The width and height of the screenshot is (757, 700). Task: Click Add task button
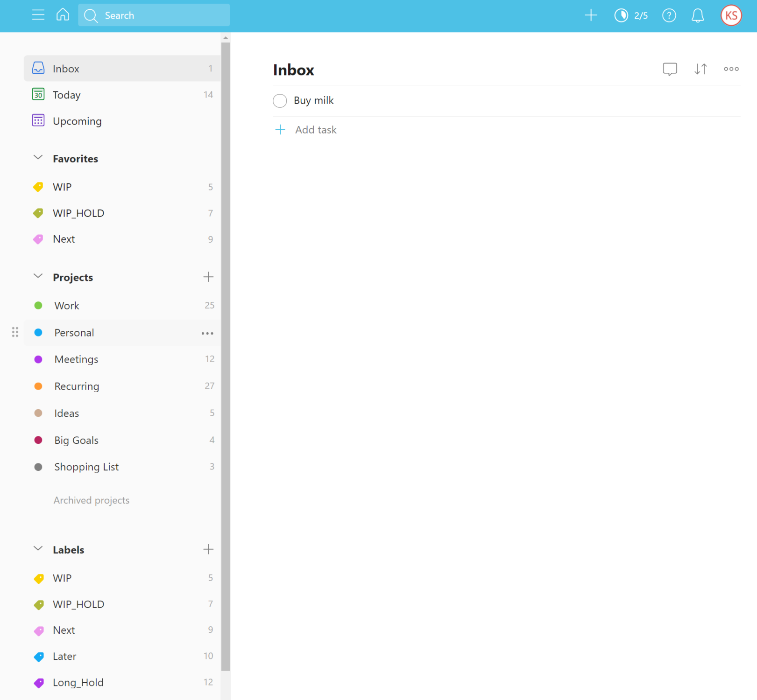pos(306,130)
